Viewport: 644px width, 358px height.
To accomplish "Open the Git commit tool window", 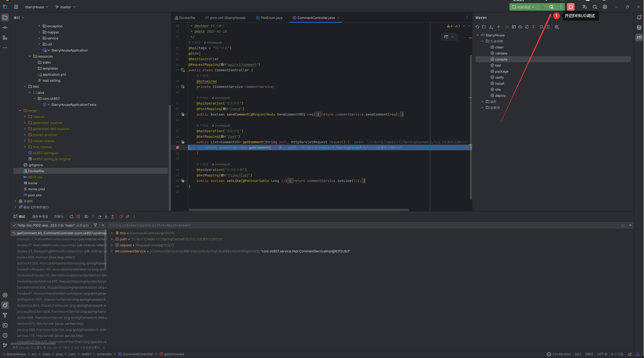I will pos(5,27).
